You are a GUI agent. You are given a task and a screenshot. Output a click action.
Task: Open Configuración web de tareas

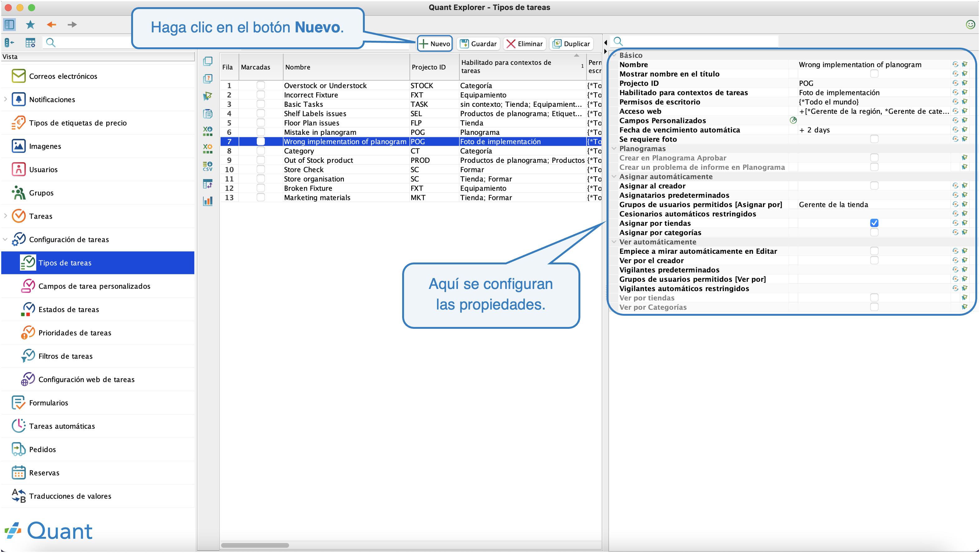[x=98, y=379]
